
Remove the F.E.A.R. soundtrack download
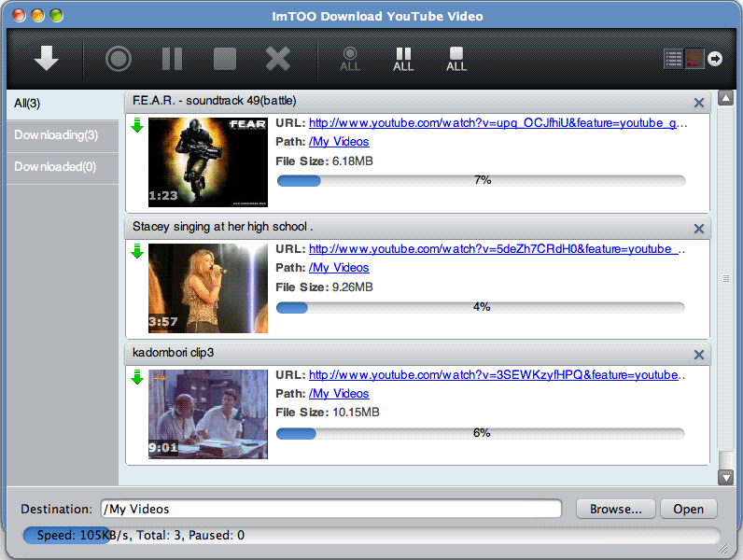point(698,103)
